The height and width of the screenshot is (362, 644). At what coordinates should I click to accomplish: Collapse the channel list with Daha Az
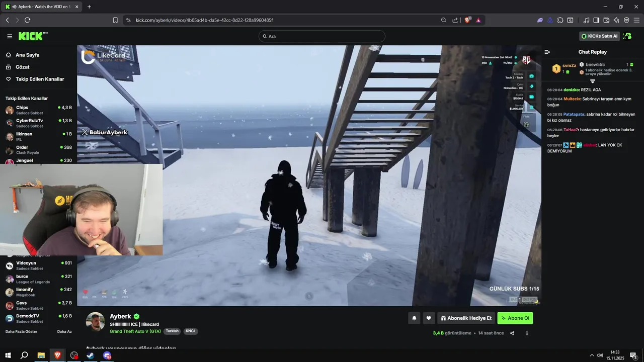(64, 331)
